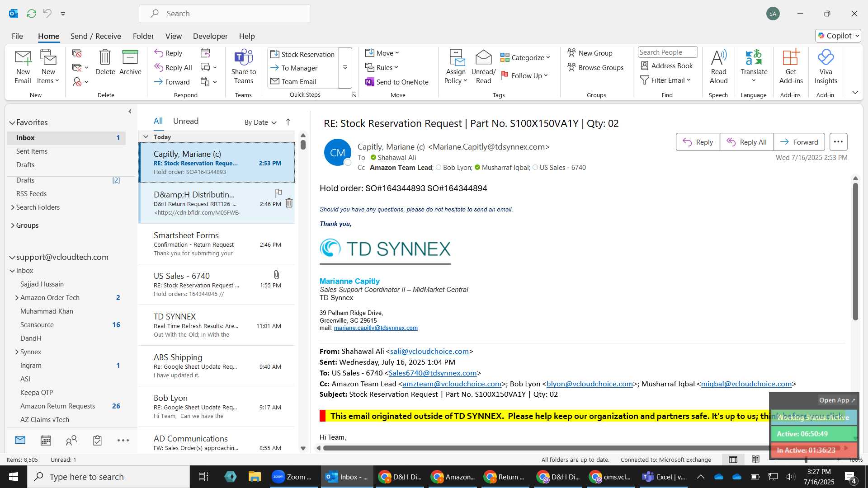Open the Help tab
This screenshot has width=868, height=488.
[x=247, y=36]
